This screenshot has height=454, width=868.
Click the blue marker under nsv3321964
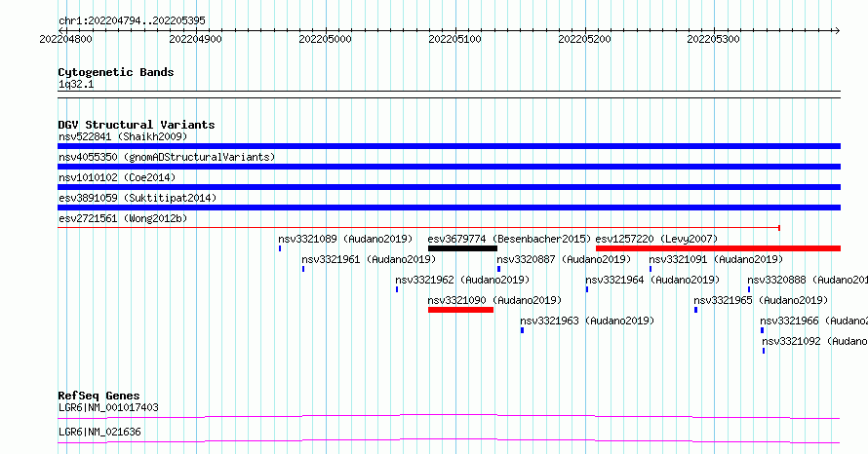587,289
